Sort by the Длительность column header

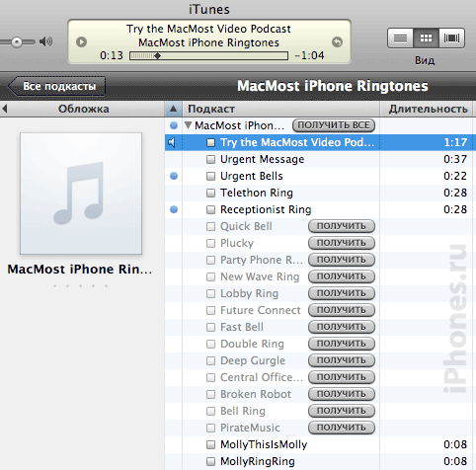click(x=427, y=109)
